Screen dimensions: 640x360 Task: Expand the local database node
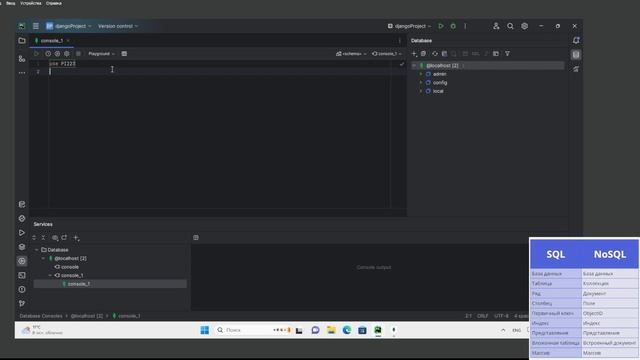coord(421,91)
